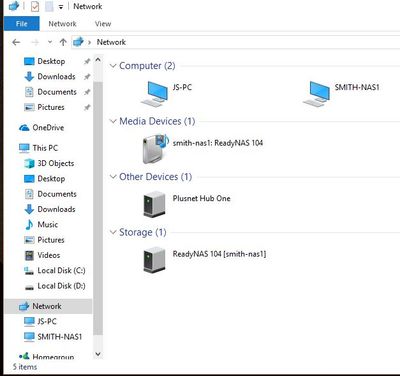Go forward with the Forward arrow
Screen dimensions: 400x376
coord(35,42)
